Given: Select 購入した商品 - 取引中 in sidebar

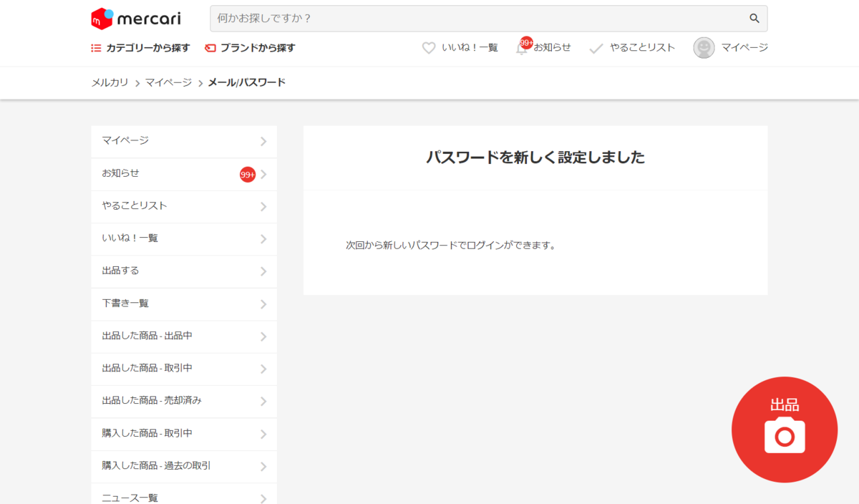Looking at the screenshot, I should (184, 435).
